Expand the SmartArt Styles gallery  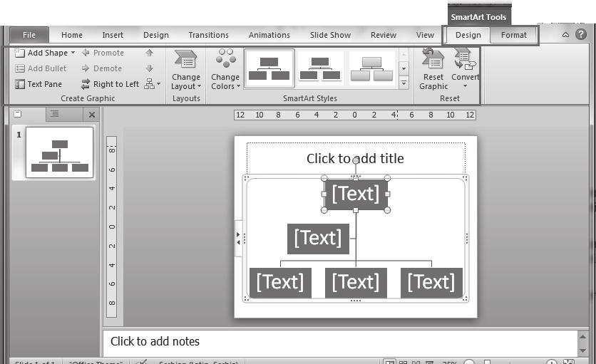pyautogui.click(x=404, y=83)
